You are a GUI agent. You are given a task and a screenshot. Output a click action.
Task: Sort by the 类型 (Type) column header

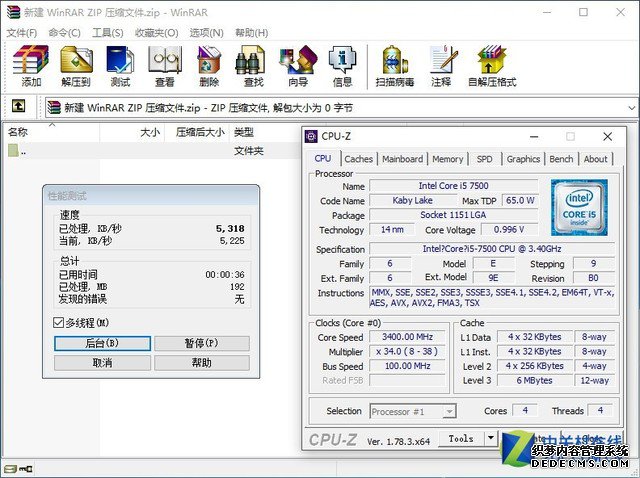pos(244,132)
